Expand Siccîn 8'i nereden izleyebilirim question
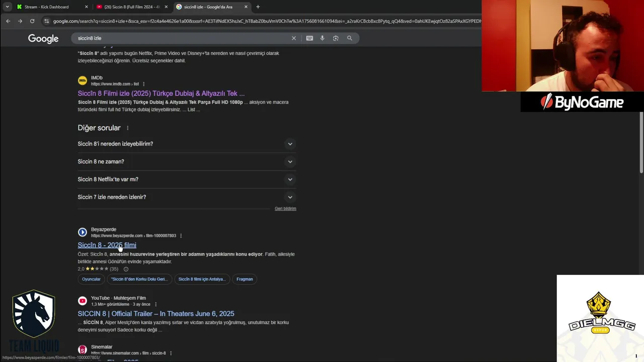The height and width of the screenshot is (362, 644). coord(186,144)
